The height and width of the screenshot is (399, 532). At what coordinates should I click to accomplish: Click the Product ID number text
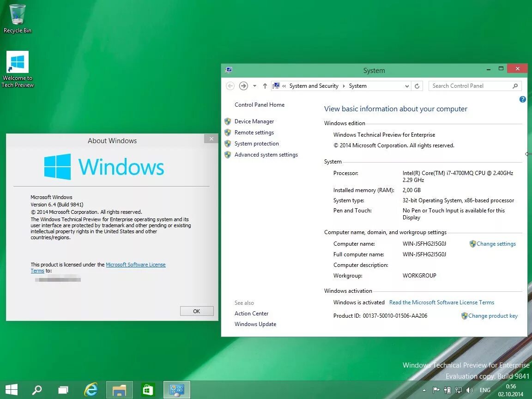[x=395, y=316]
